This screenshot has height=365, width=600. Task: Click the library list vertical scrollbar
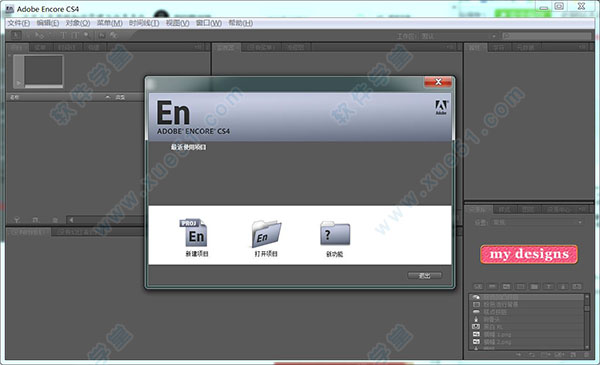(x=587, y=321)
